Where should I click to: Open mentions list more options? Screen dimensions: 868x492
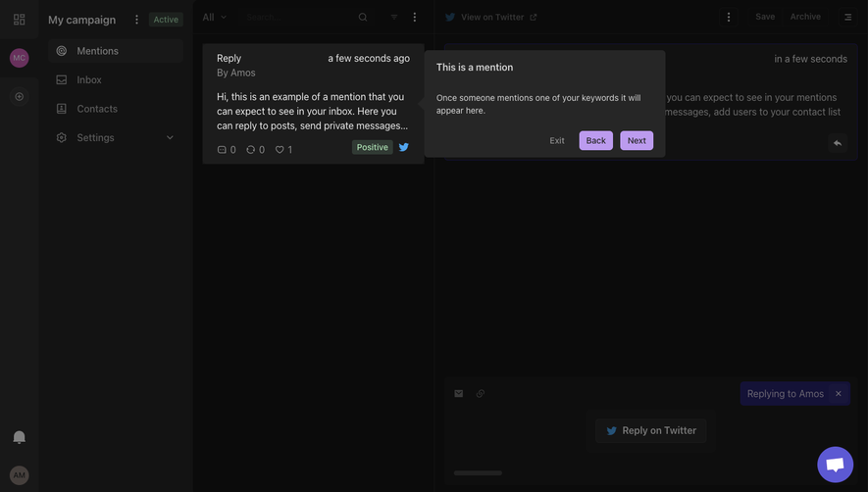click(x=415, y=18)
